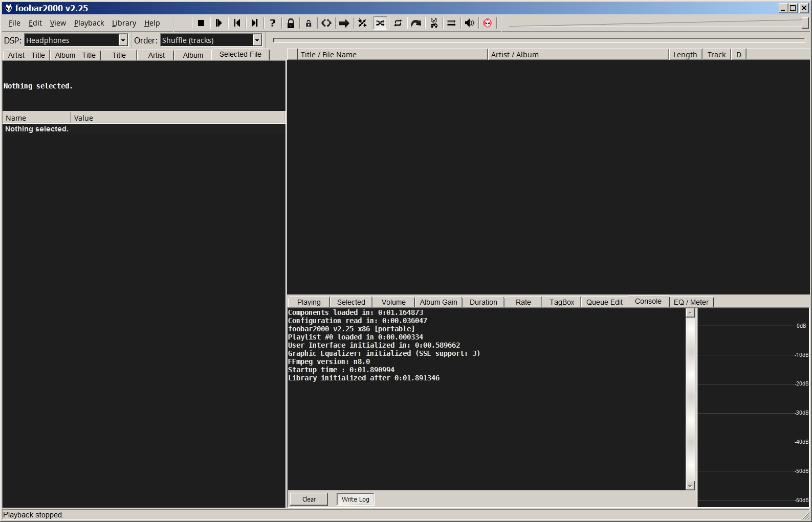The image size is (812, 522).
Task: Select the Selected File tab
Action: 240,54
